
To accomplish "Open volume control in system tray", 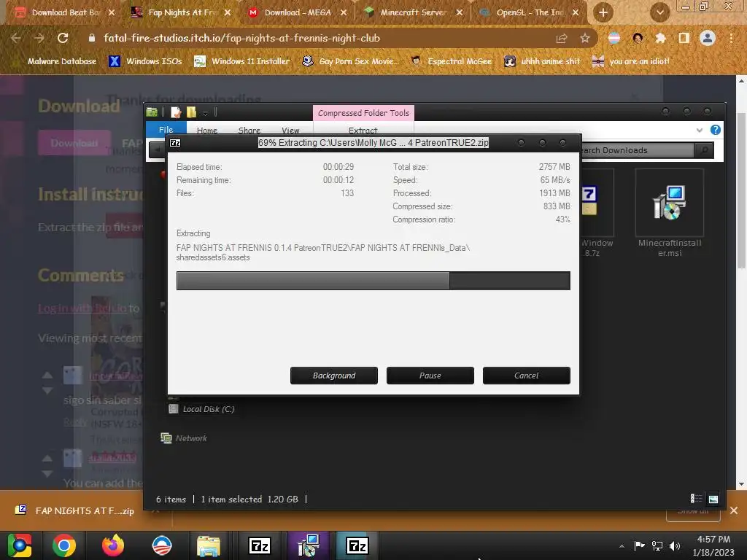I will 675,546.
